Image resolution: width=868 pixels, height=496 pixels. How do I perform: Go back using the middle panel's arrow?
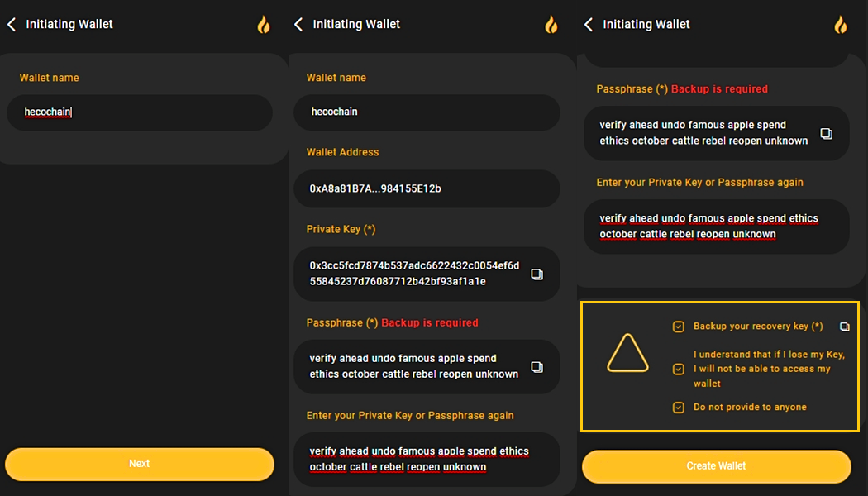298,25
